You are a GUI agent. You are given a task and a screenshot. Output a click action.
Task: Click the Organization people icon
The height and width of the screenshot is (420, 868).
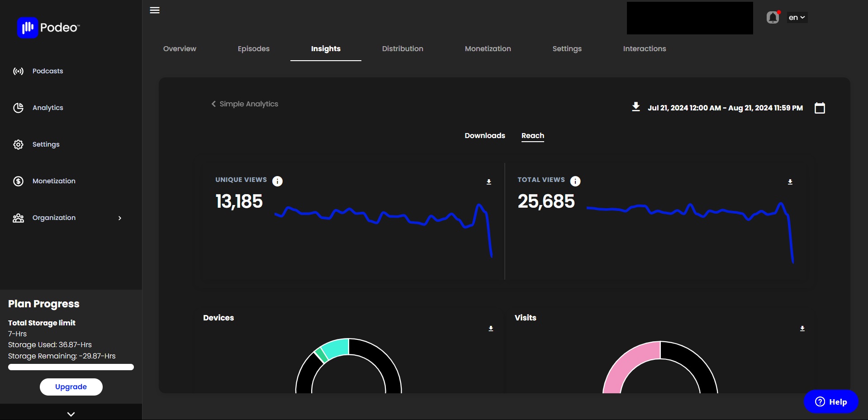coord(18,218)
